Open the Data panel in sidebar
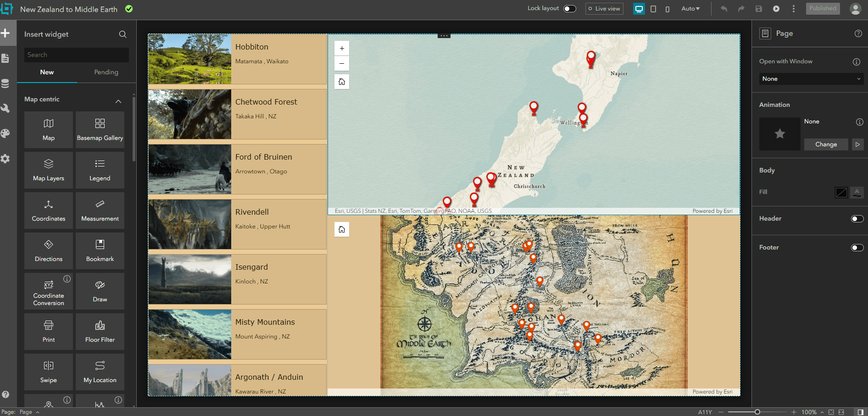868x416 pixels. [x=6, y=83]
